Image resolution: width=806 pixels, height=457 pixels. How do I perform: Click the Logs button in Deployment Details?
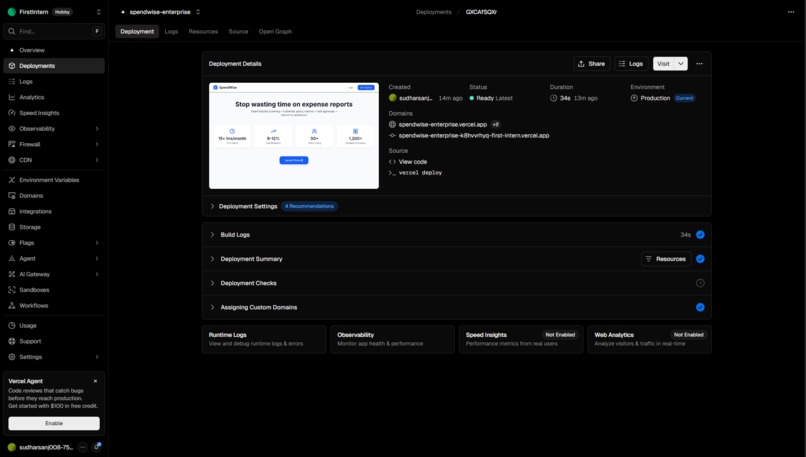pyautogui.click(x=631, y=64)
